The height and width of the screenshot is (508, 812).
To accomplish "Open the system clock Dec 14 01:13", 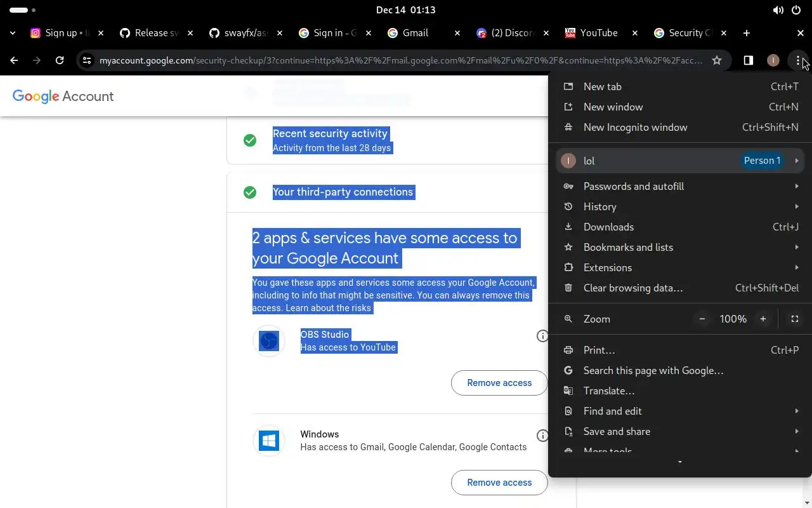I will [x=405, y=10].
